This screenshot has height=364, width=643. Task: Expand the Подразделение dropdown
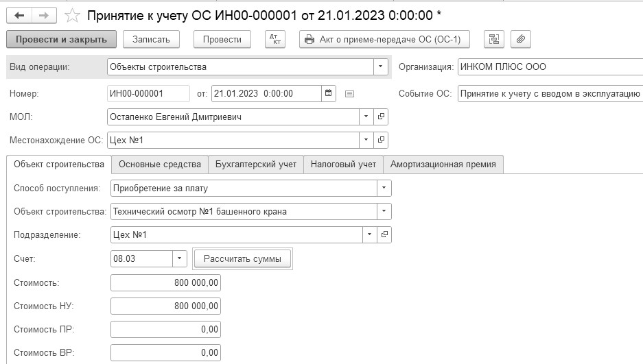pos(369,234)
